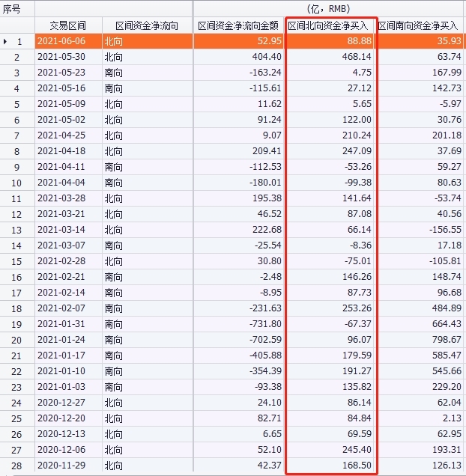The width and height of the screenshot is (466, 476).
Task: Click the 区间南向资金净买入 column header
Action: (x=419, y=25)
